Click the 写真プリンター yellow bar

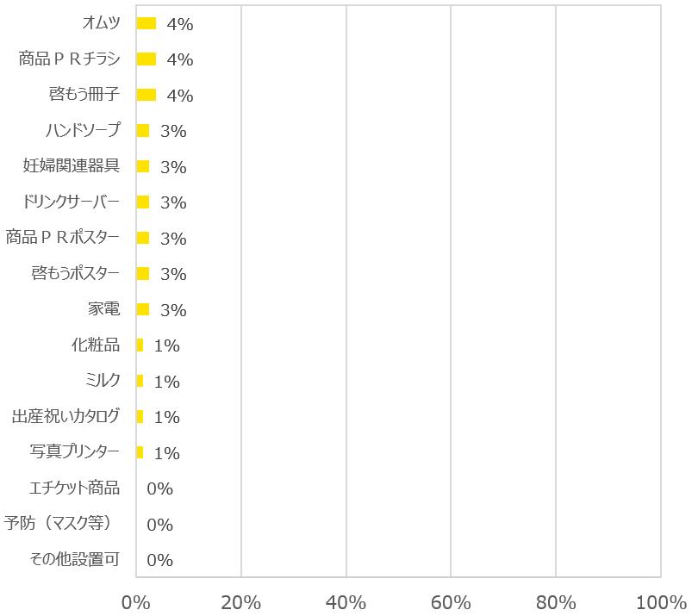coord(140,452)
